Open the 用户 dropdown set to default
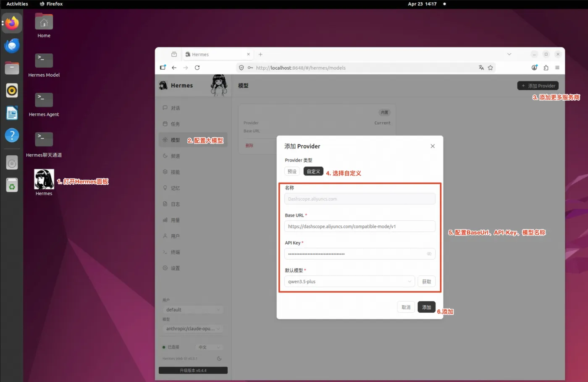The height and width of the screenshot is (382, 588). click(x=193, y=310)
